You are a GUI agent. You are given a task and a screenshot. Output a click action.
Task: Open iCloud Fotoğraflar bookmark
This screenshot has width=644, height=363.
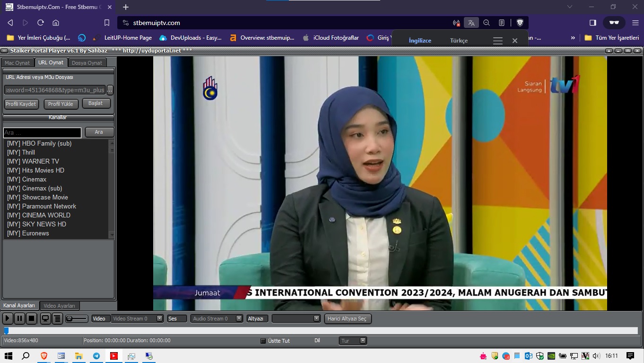click(x=331, y=38)
